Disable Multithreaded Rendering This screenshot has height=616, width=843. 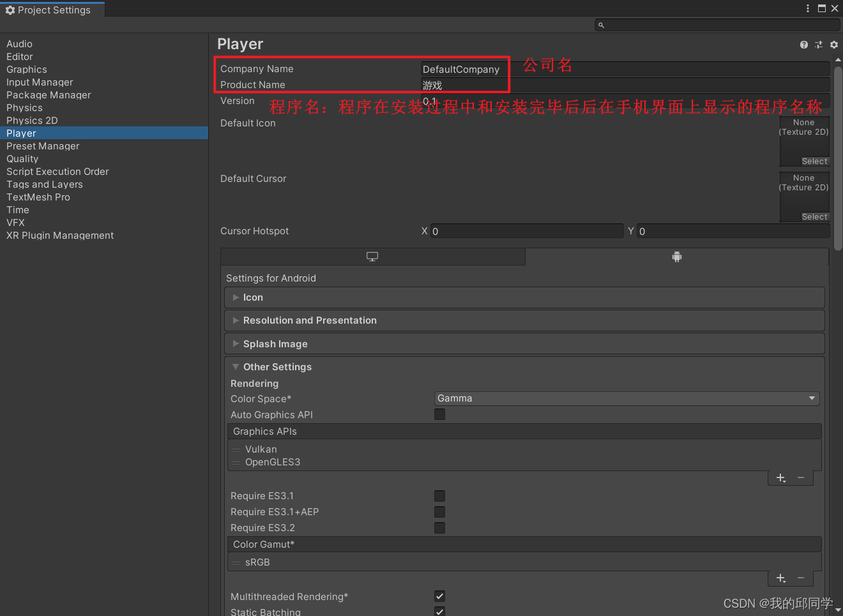[x=439, y=596]
